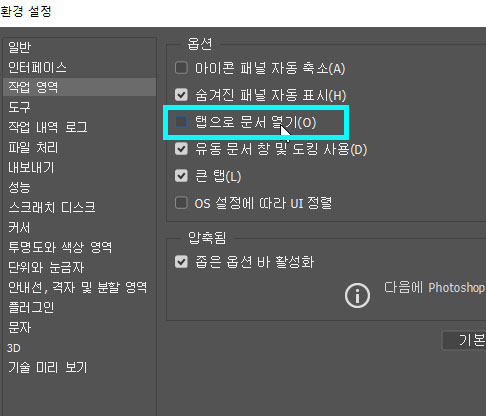Uncheck 숨겨진 패널 자동 표시(H)
Viewport: 486px width, 416px height.
pyautogui.click(x=181, y=95)
